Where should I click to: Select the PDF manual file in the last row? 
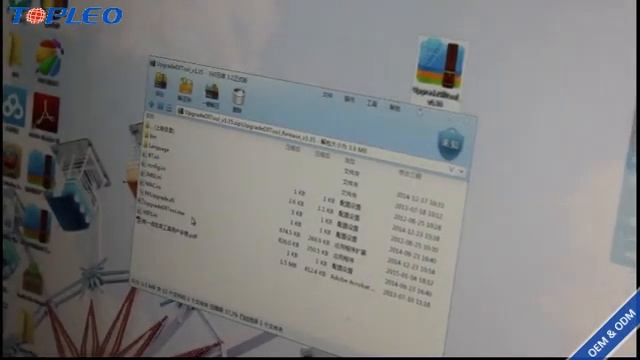167,229
